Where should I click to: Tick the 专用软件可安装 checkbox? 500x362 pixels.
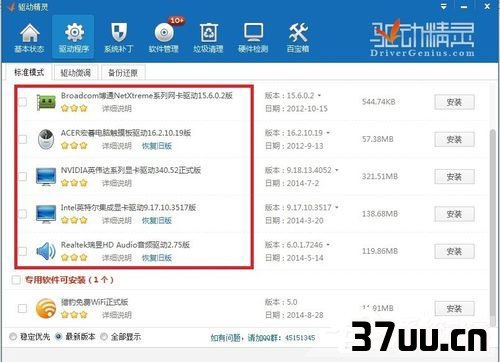click(16, 280)
